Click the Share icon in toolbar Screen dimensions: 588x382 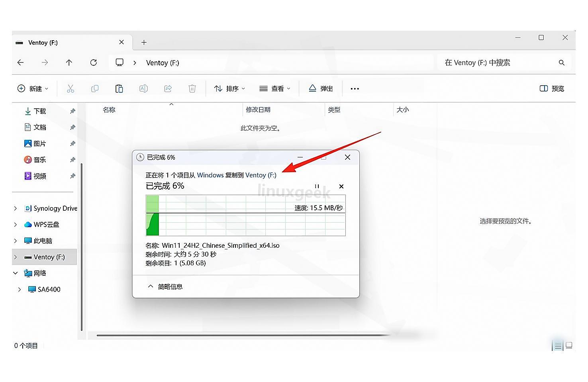tap(168, 88)
